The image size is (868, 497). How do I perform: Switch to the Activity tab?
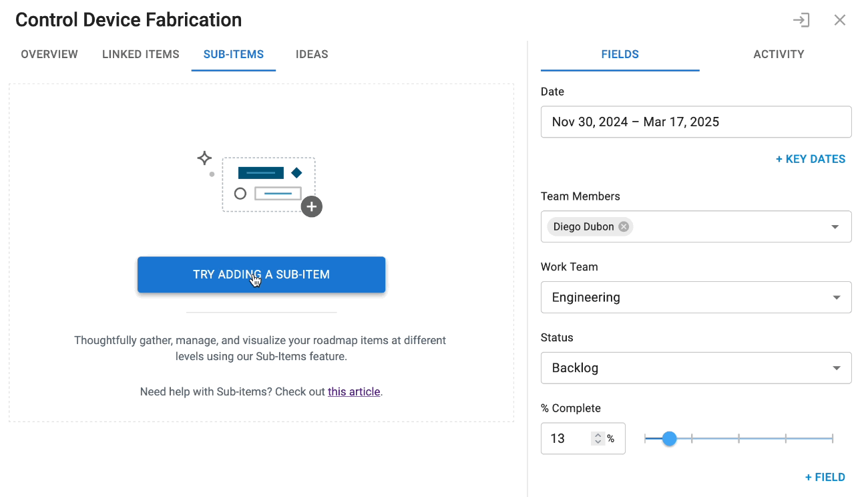pyautogui.click(x=779, y=54)
